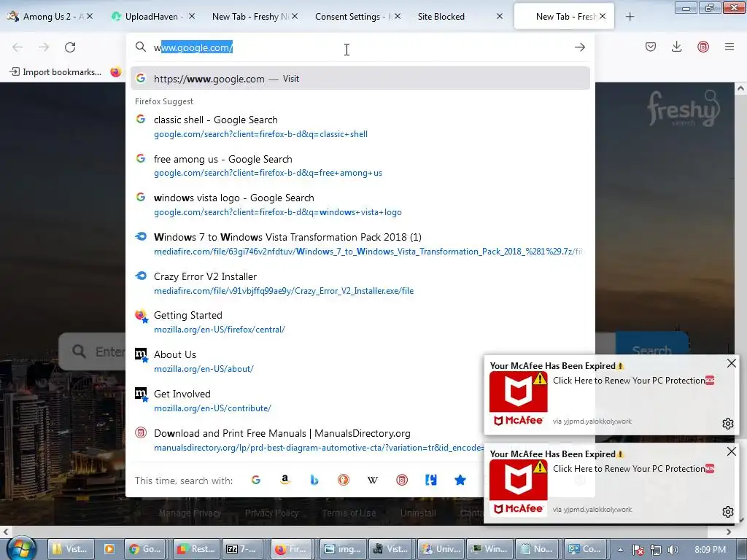Screen dimensions: 747x560
Task: Open the Downloads panel icon
Action: [x=676, y=47]
